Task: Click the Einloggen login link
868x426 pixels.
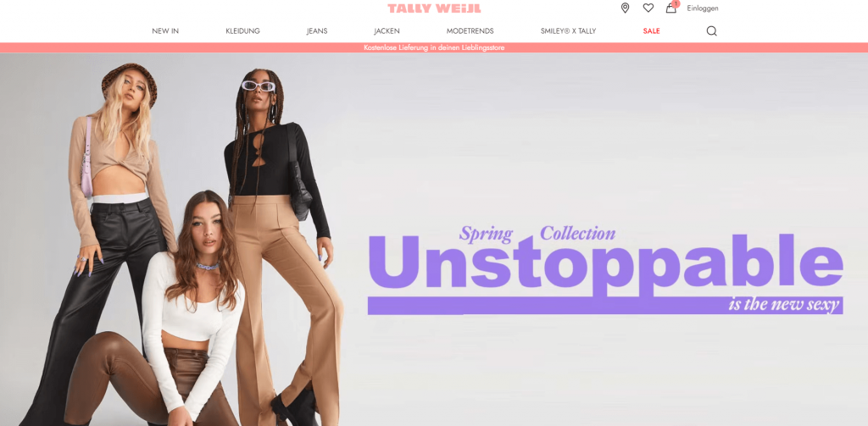Action: (x=703, y=8)
